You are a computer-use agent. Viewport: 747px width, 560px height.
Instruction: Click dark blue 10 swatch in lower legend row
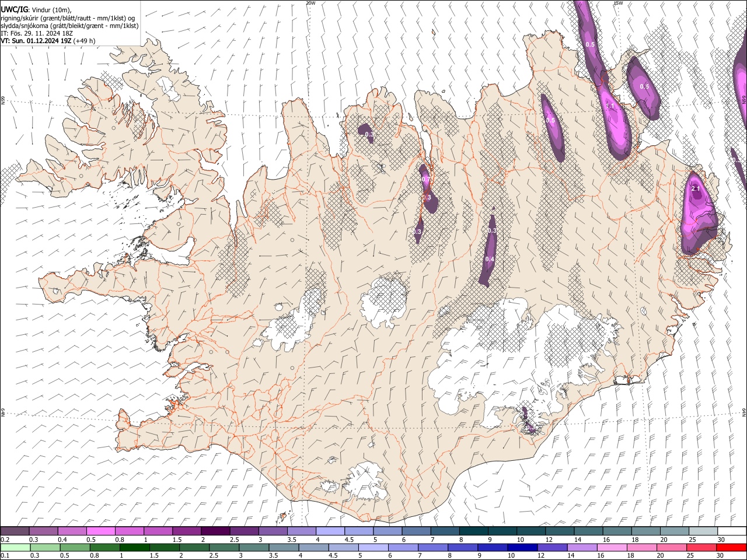coord(522,548)
